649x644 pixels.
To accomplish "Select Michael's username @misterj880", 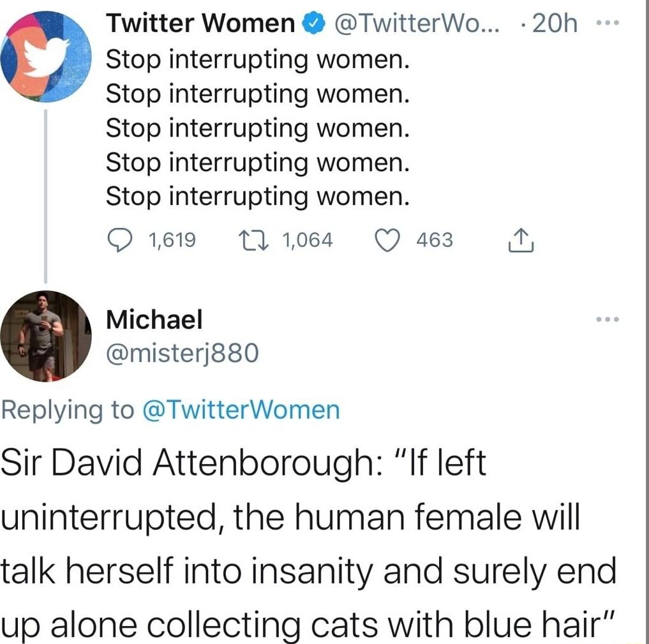I will coord(183,352).
